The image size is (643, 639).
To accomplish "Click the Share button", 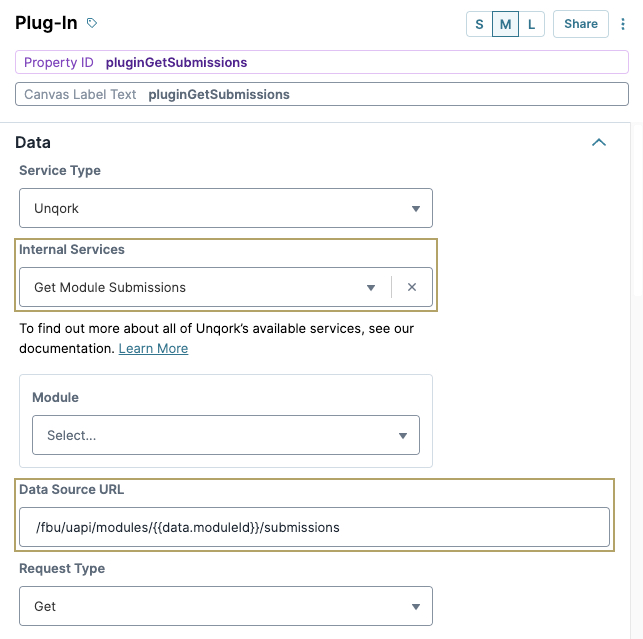I will coord(581,24).
